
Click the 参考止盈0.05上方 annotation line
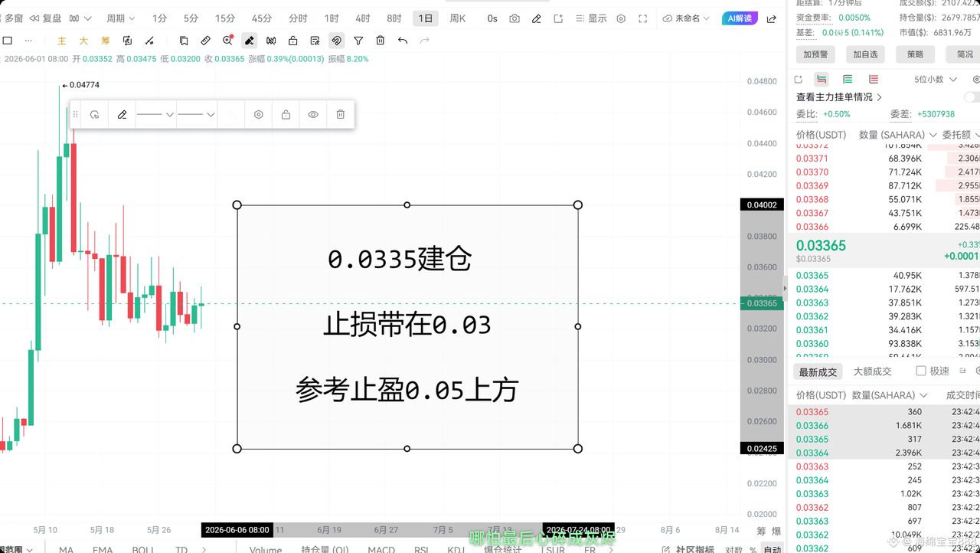point(407,391)
